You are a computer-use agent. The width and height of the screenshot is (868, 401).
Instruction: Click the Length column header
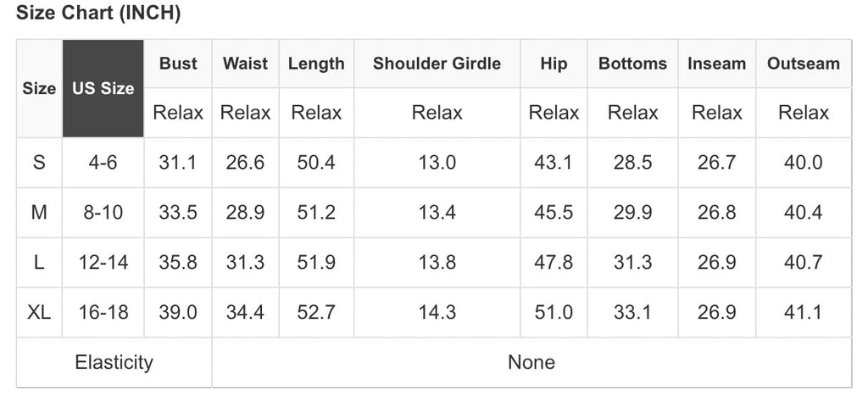tap(316, 64)
